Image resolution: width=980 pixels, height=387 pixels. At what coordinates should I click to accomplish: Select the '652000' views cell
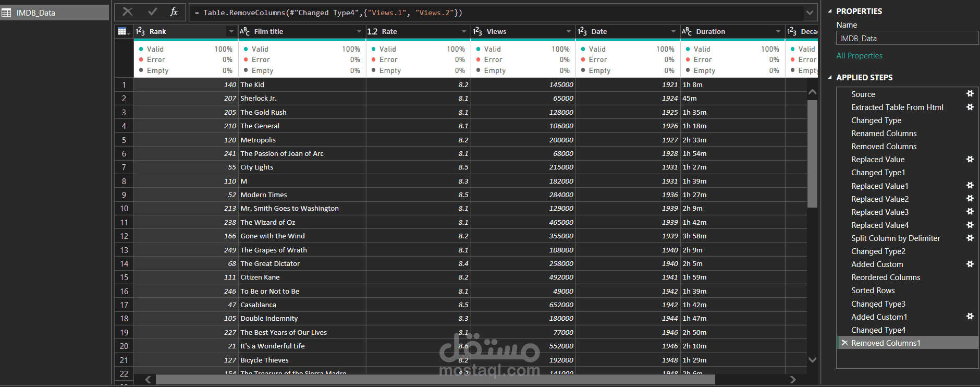[523, 305]
